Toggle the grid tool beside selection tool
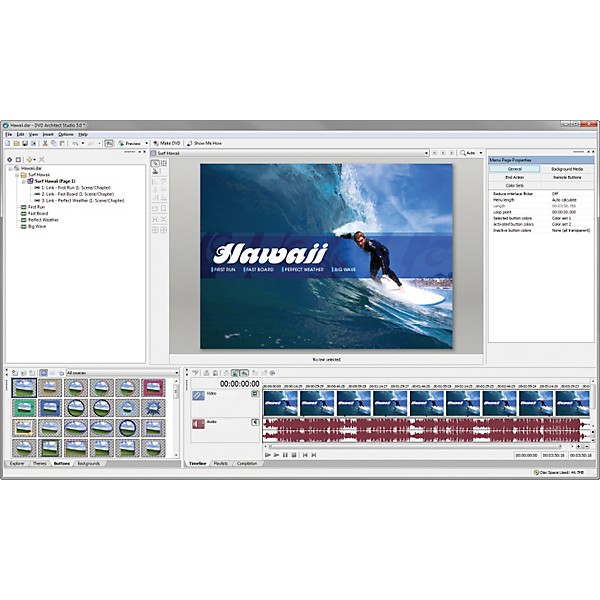Viewport: 600px width, 600px height. pyautogui.click(x=164, y=163)
